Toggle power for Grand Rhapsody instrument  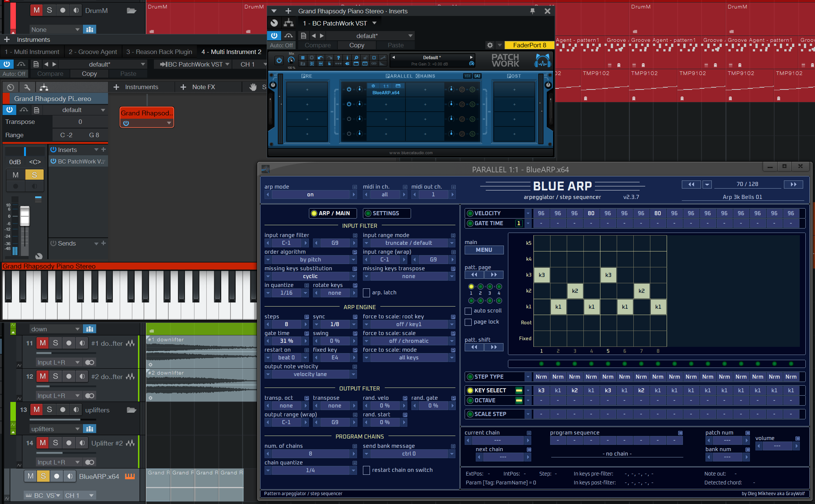pyautogui.click(x=10, y=110)
